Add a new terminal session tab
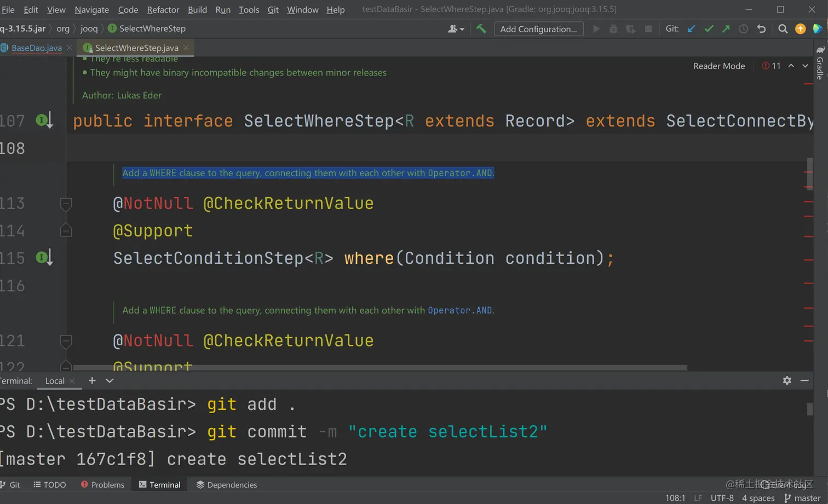This screenshot has width=828, height=504. (x=92, y=380)
